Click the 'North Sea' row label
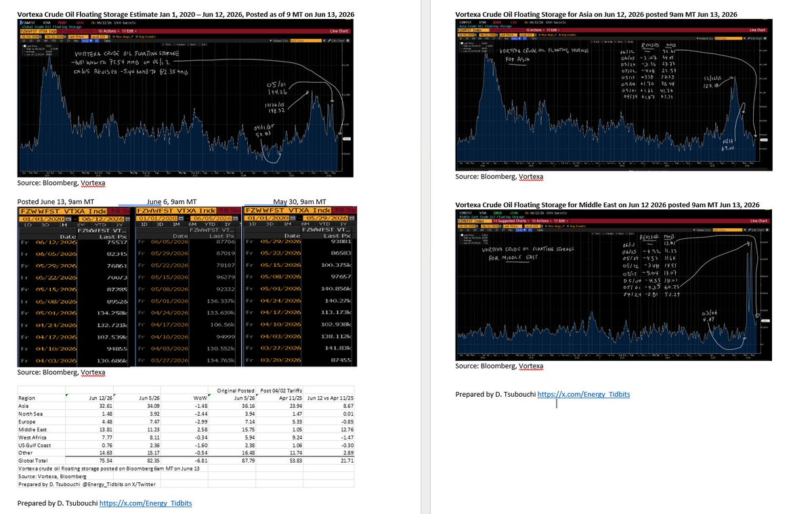 (x=30, y=414)
